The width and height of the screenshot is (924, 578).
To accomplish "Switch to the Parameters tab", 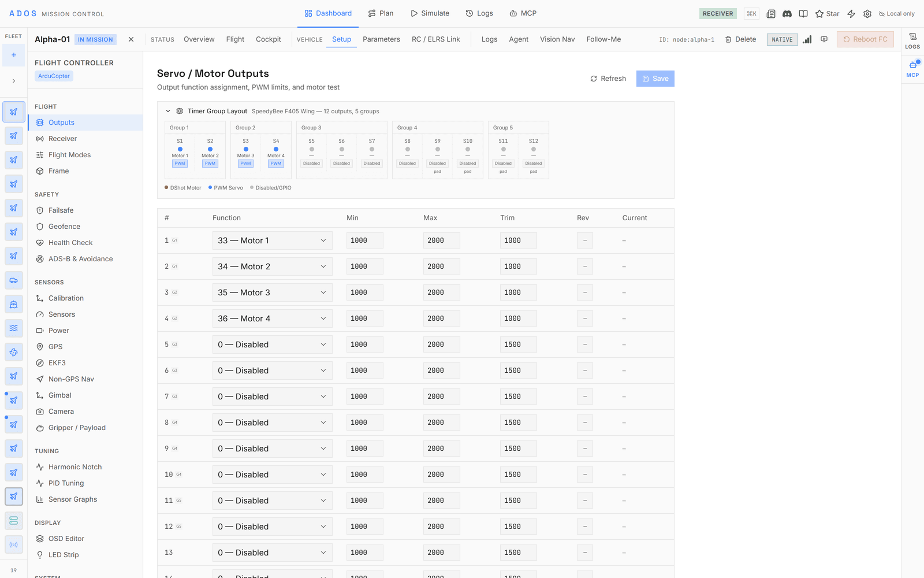I will click(x=381, y=39).
